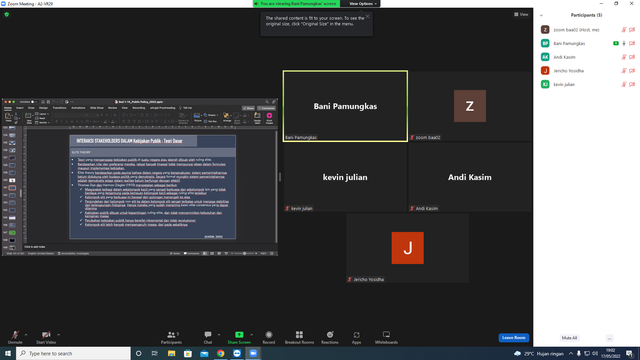
Task: Open the Reactions menu
Action: click(330, 337)
